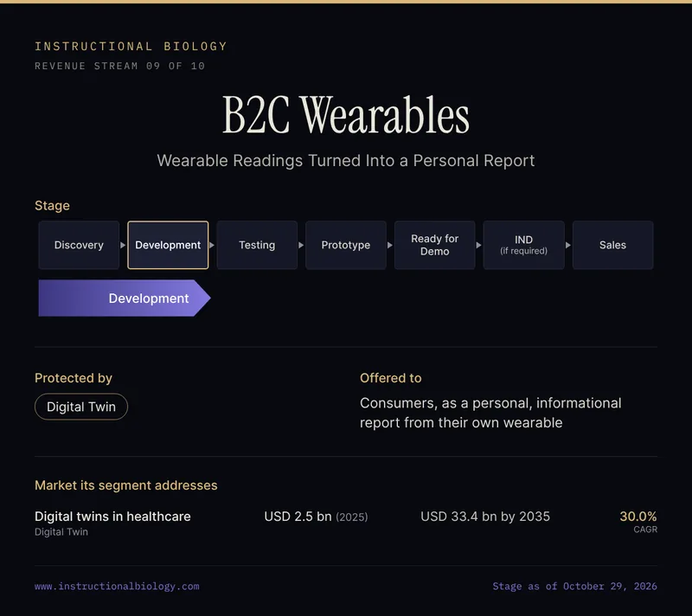The height and width of the screenshot is (616, 692).
Task: Click the arrow between Testing and Prototype
Action: (301, 245)
